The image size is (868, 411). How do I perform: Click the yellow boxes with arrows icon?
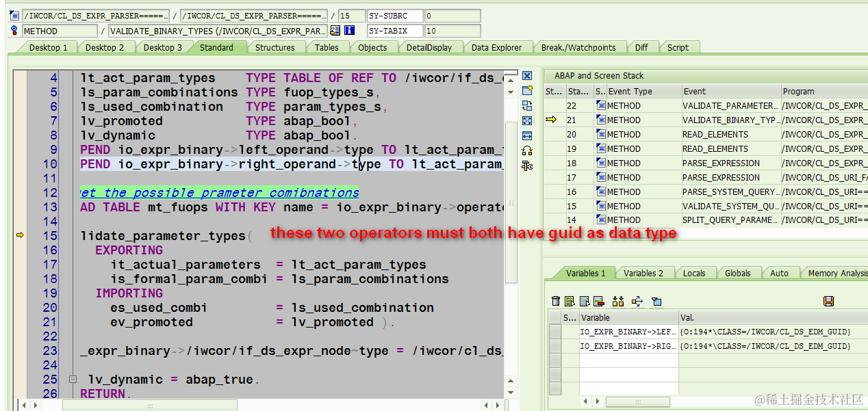click(618, 301)
